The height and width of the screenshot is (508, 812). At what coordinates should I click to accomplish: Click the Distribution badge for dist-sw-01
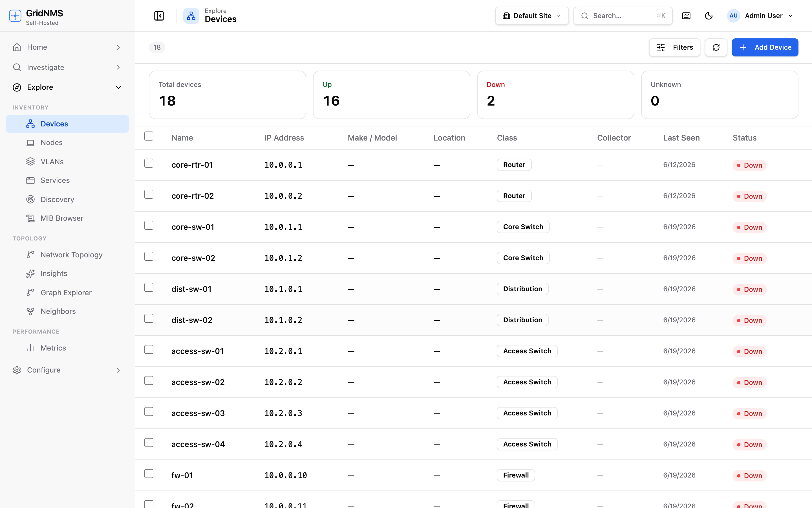click(522, 289)
